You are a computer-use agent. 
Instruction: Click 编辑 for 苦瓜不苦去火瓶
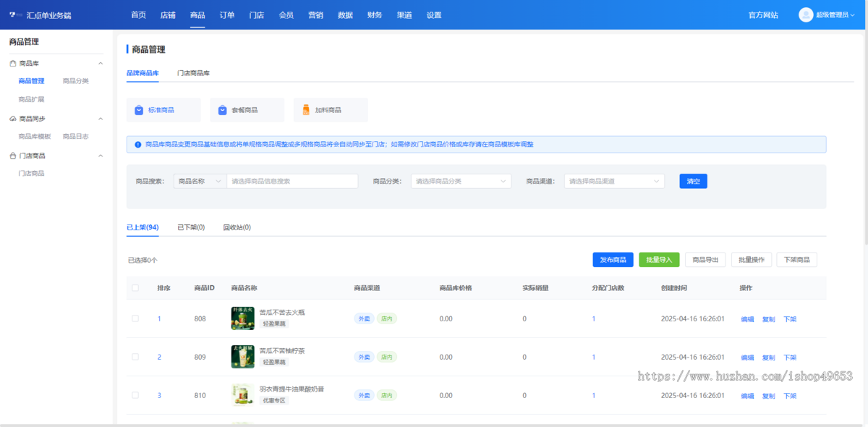747,319
